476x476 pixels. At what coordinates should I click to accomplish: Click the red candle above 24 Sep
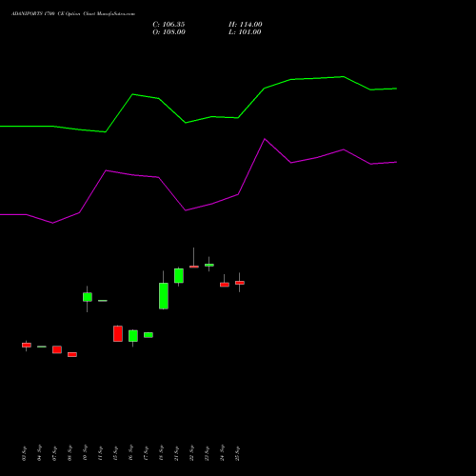click(225, 285)
